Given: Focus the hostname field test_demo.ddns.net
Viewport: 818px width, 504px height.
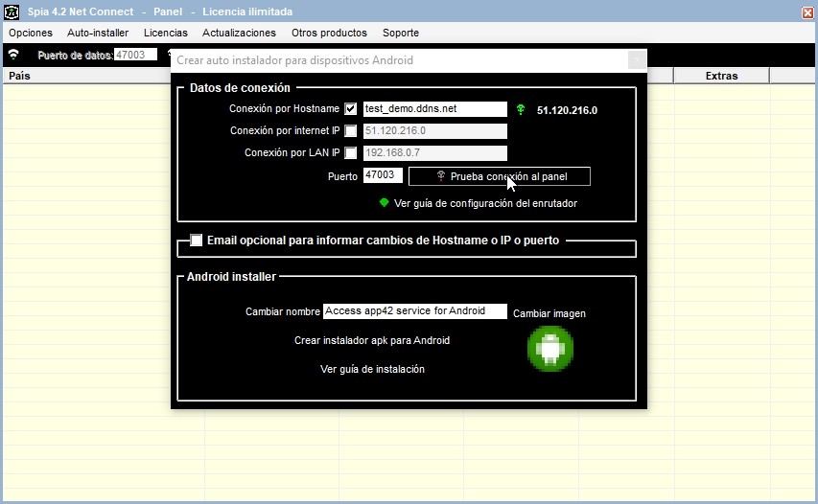Looking at the screenshot, I should pos(435,109).
